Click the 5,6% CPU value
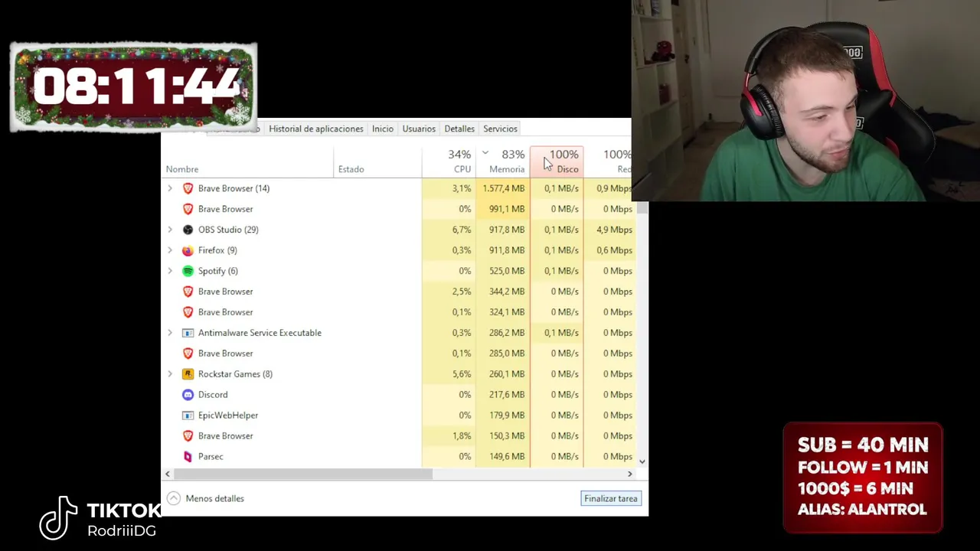The image size is (980, 551). pyautogui.click(x=462, y=374)
